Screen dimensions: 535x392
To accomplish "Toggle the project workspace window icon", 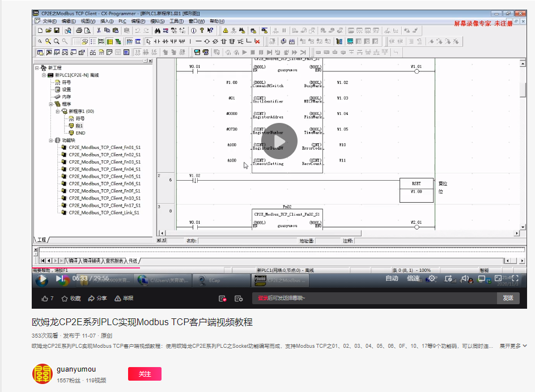I will tap(40, 53).
